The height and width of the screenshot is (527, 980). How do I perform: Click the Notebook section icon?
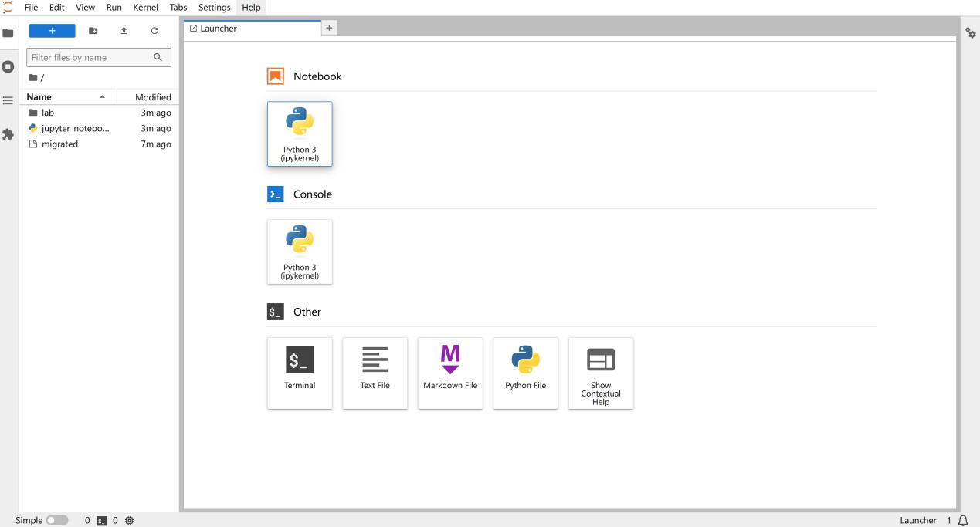[275, 76]
